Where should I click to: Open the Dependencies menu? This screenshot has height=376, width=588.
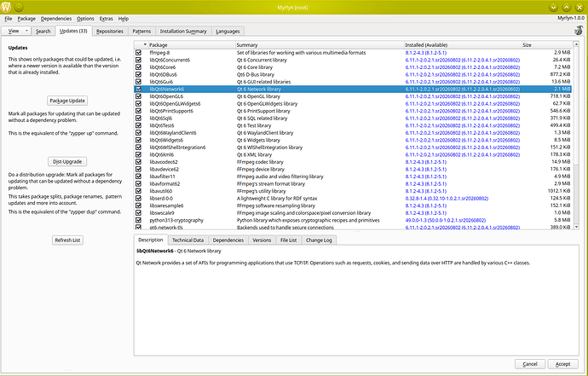[56, 19]
